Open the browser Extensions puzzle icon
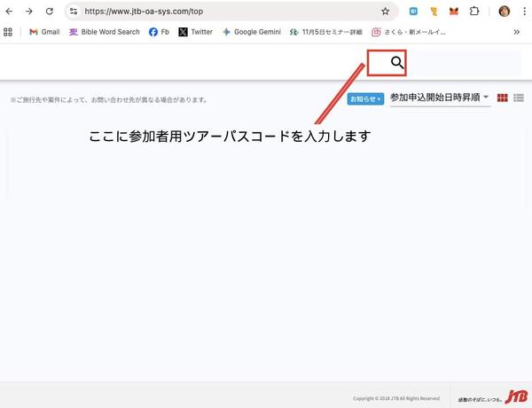This screenshot has width=532, height=408. click(x=475, y=12)
